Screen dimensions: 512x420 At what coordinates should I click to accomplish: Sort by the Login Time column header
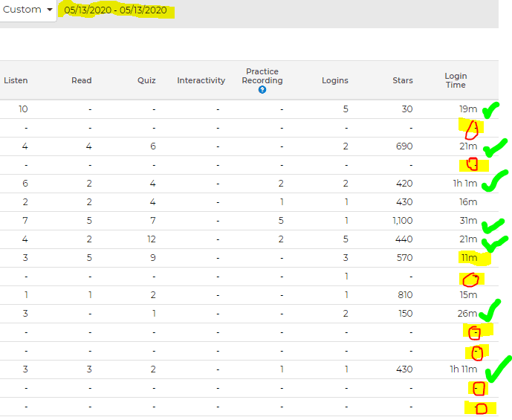456,81
